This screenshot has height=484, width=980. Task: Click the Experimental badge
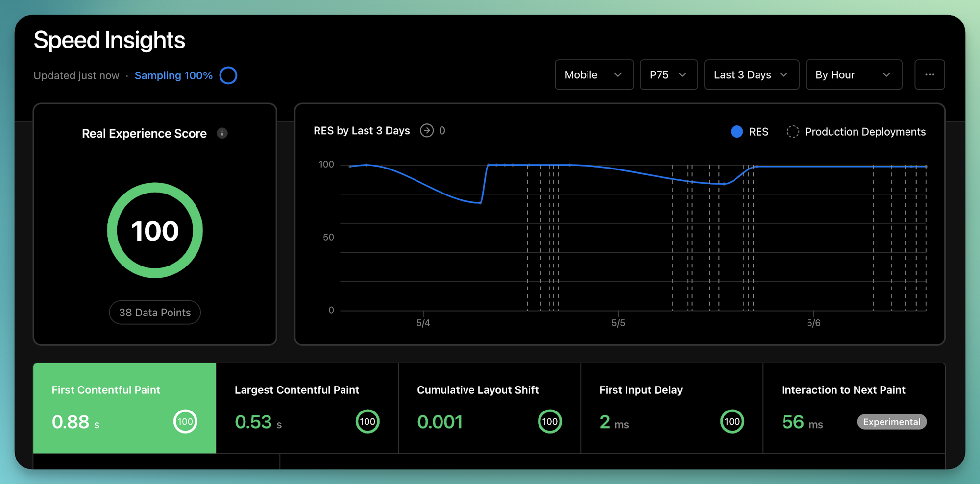[x=892, y=422]
